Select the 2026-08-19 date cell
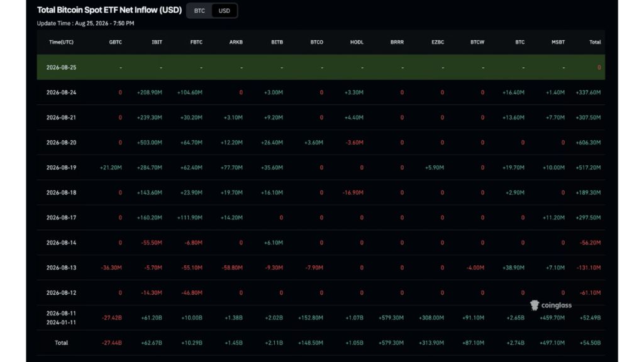 [61, 167]
